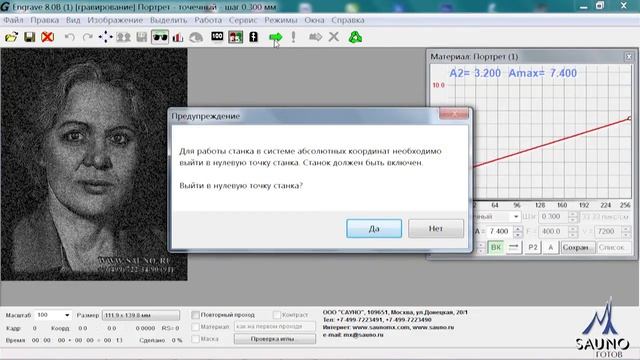Click the red X delete icon
The width and height of the screenshot is (640, 360).
47,37
